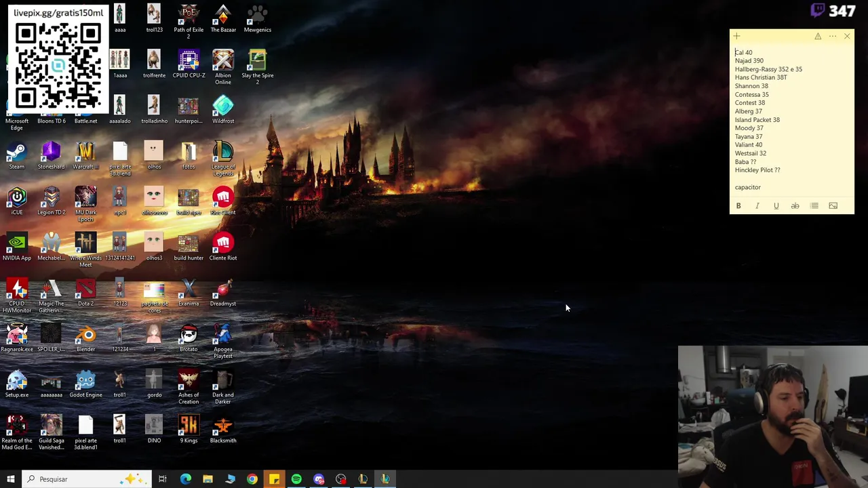868x488 pixels.
Task: Select the Warcraft III shortcut
Action: click(x=85, y=155)
